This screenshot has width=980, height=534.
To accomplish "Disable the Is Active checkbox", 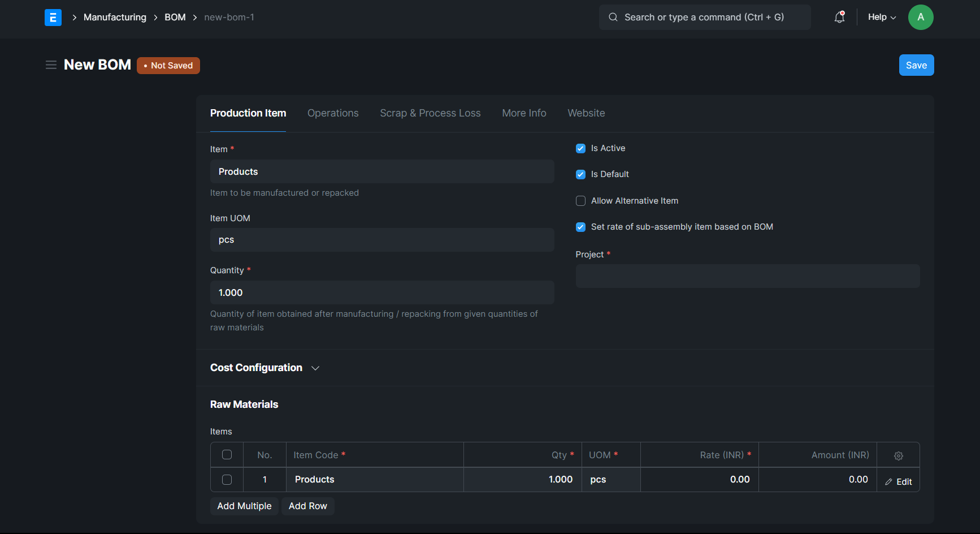I will tap(580, 148).
